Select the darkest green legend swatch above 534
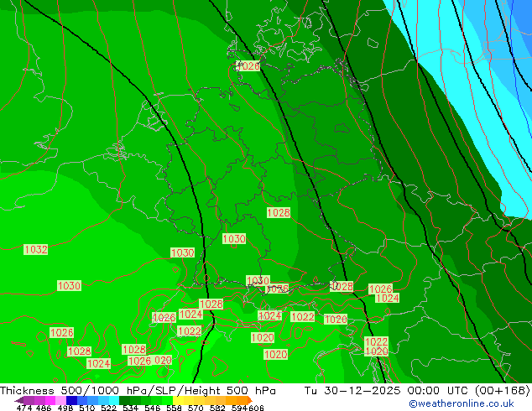Viewport: 532px width, 411px height. [x=124, y=400]
